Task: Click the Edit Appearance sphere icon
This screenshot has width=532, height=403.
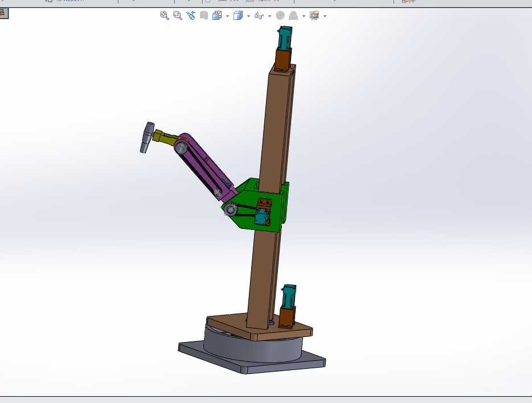Action: [x=280, y=16]
